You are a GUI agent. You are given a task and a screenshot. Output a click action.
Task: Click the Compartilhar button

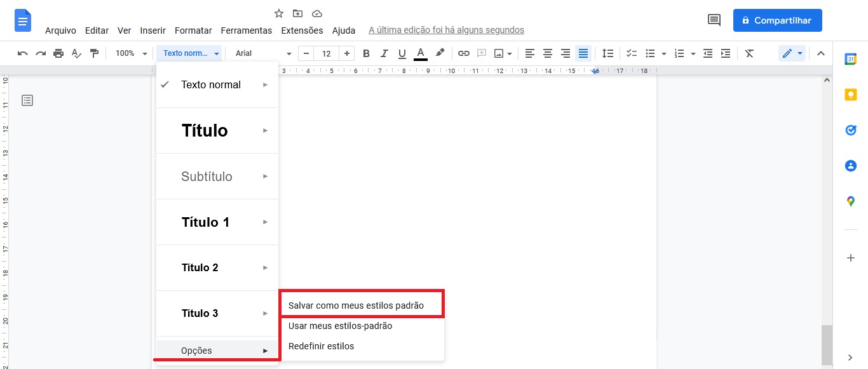[x=777, y=20]
